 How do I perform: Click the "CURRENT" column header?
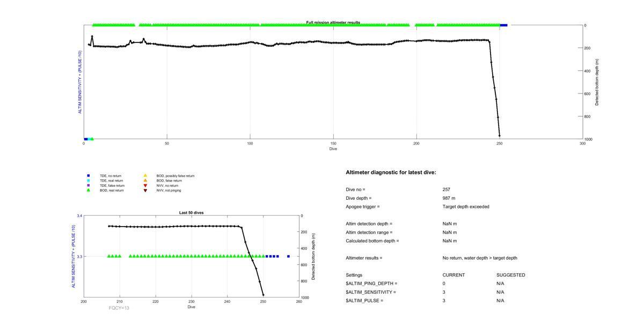coord(453,275)
